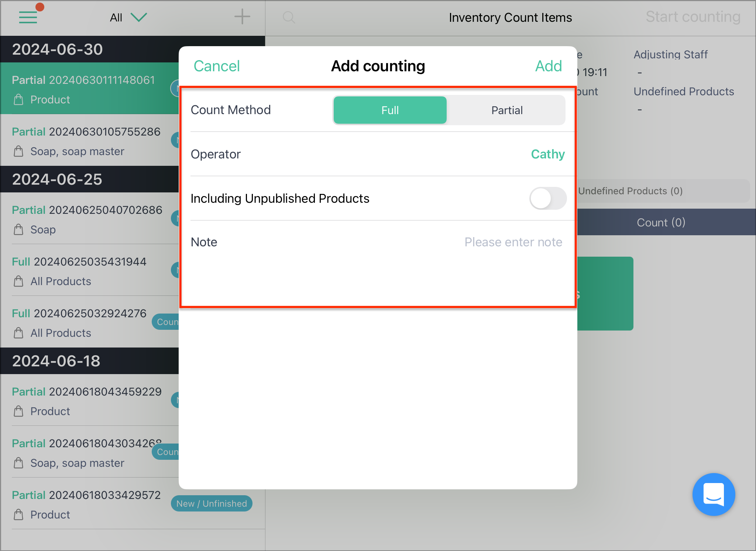
Task: Click bag icon under Partial 20240618033429572
Action: tap(18, 514)
